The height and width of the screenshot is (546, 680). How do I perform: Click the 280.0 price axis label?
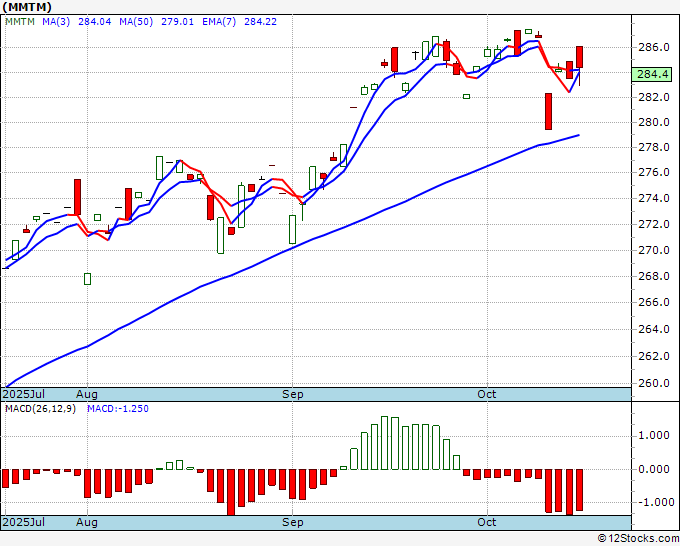click(x=654, y=122)
